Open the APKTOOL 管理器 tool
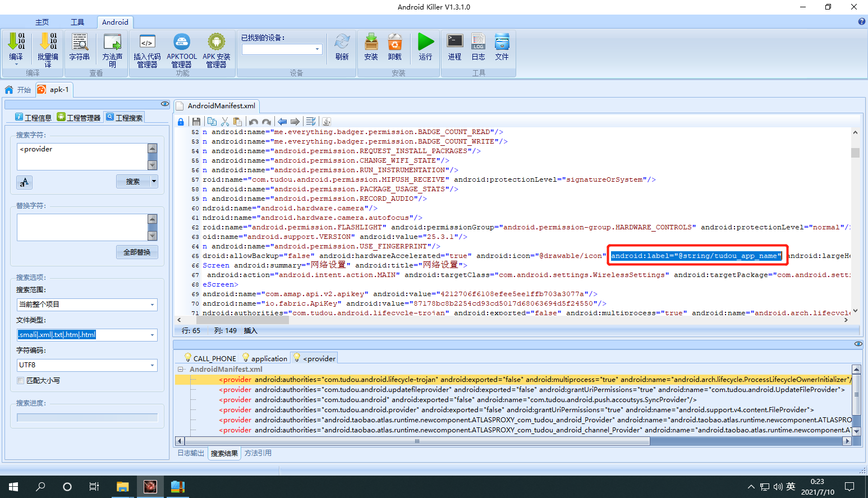 point(182,50)
